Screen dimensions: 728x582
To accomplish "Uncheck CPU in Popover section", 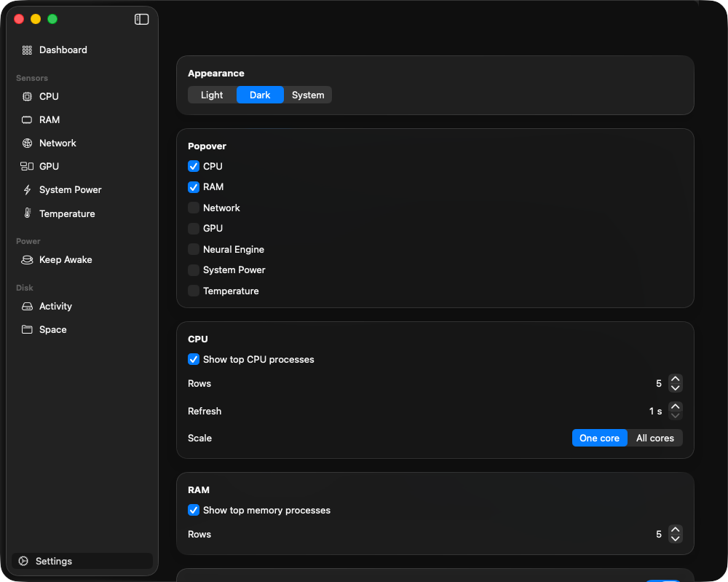I will click(194, 166).
